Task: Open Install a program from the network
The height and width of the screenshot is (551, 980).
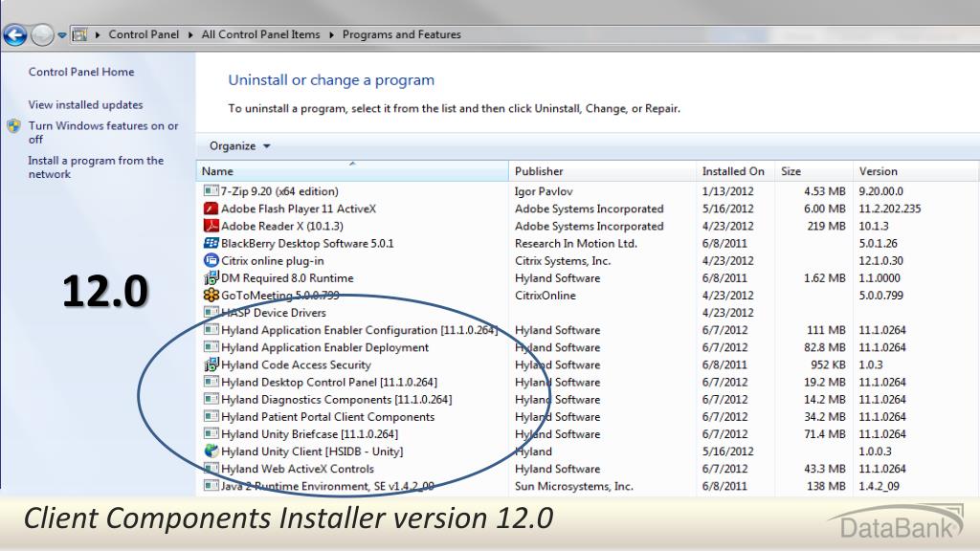Action: (x=96, y=167)
